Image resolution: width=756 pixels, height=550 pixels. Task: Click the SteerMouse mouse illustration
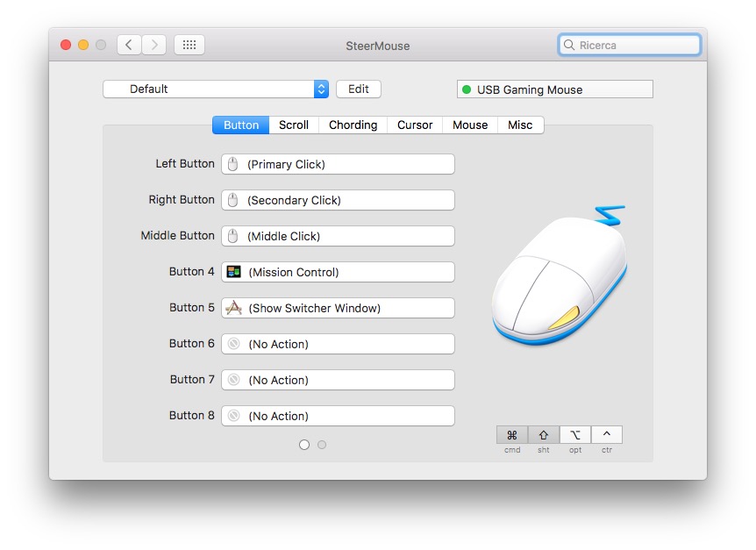[x=560, y=275]
